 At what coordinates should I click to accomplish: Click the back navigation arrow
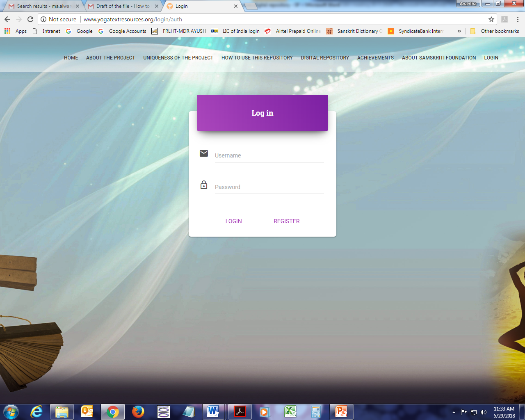tap(7, 19)
